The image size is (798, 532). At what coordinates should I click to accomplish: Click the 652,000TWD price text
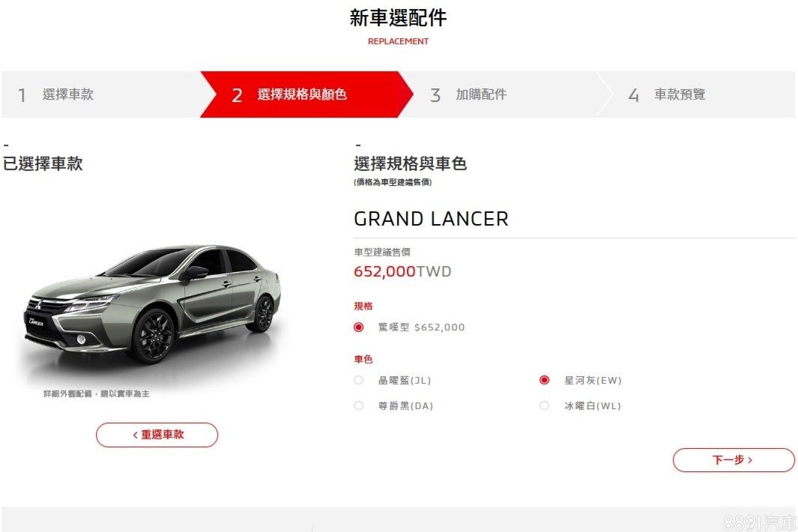coord(402,271)
